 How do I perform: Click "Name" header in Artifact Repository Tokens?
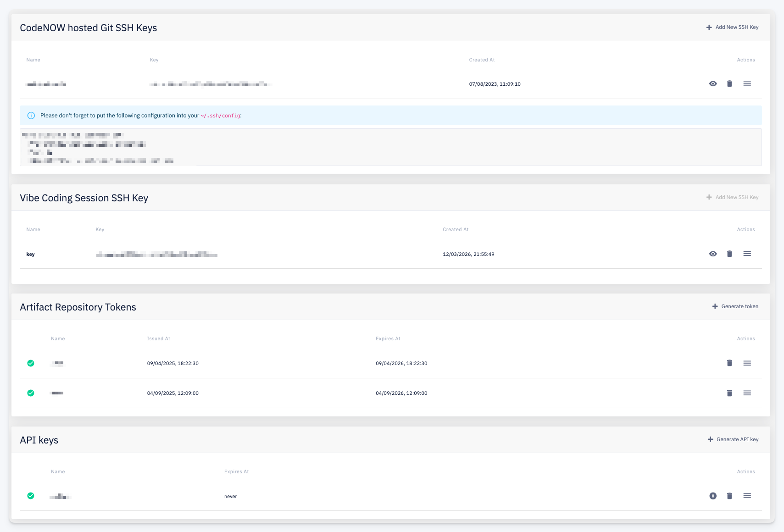pos(58,338)
